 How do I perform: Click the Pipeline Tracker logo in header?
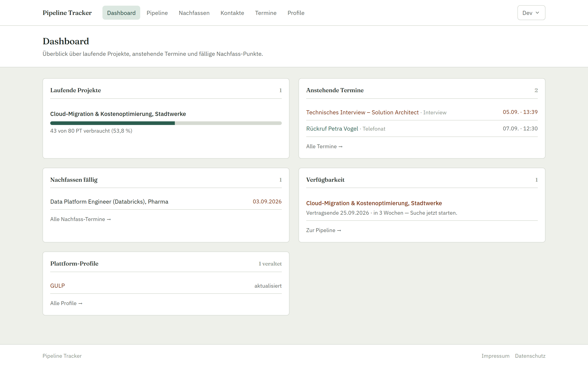[67, 13]
